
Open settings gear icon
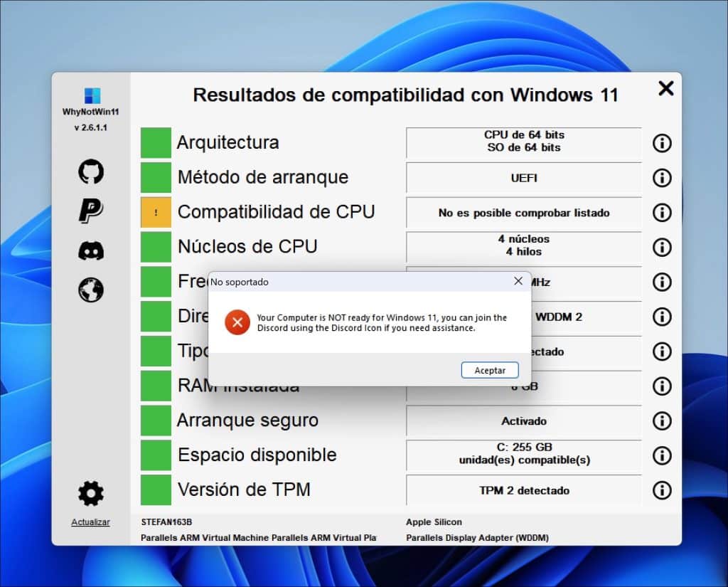[x=91, y=494]
